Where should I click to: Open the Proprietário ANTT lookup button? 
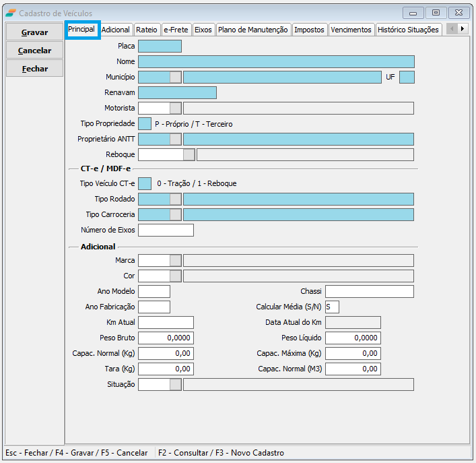click(x=176, y=139)
